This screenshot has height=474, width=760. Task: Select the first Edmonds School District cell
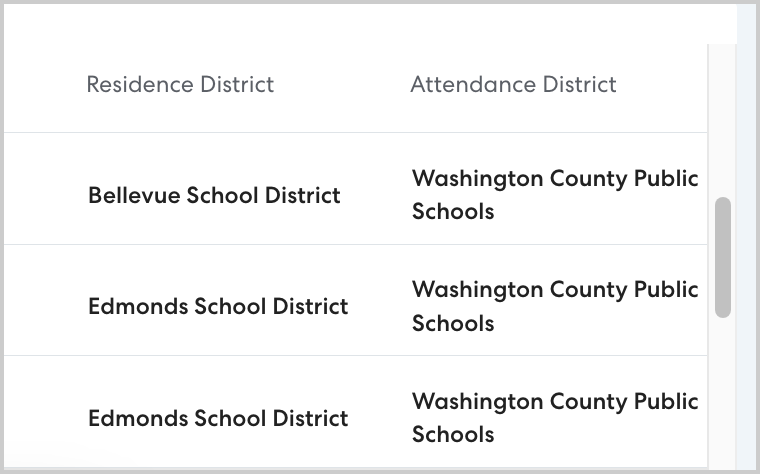(x=218, y=306)
